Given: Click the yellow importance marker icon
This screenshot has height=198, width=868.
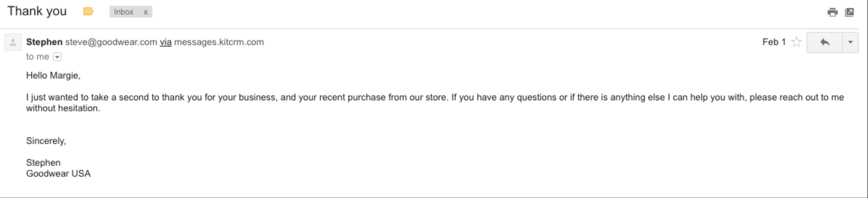Looking at the screenshot, I should pos(88,12).
